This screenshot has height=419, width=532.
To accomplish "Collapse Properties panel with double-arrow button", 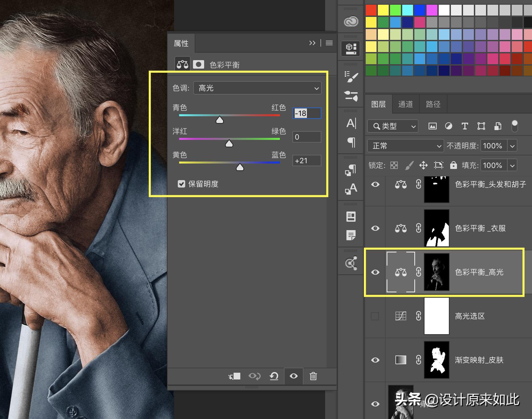I will click(x=312, y=43).
